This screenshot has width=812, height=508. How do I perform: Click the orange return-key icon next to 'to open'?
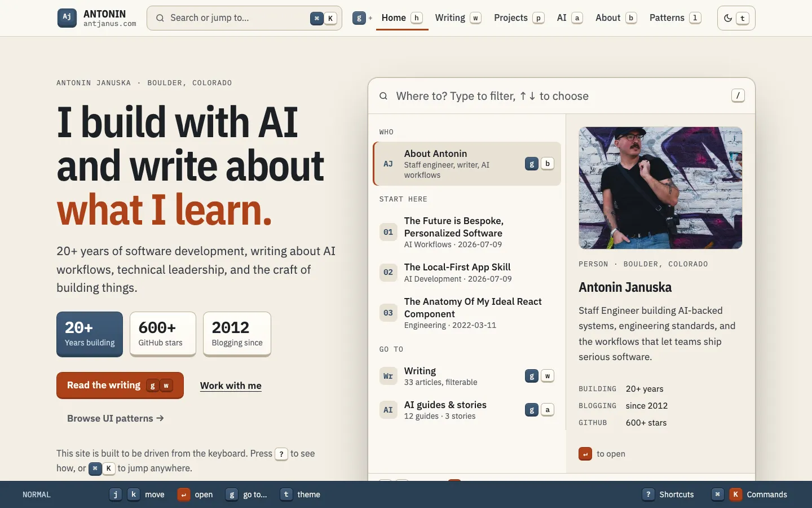tap(585, 454)
